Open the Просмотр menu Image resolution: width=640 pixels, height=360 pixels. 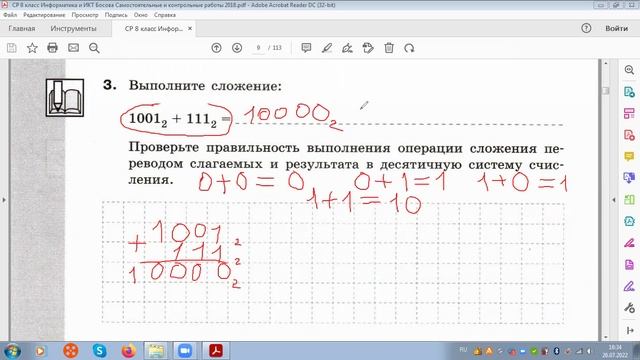coord(85,15)
